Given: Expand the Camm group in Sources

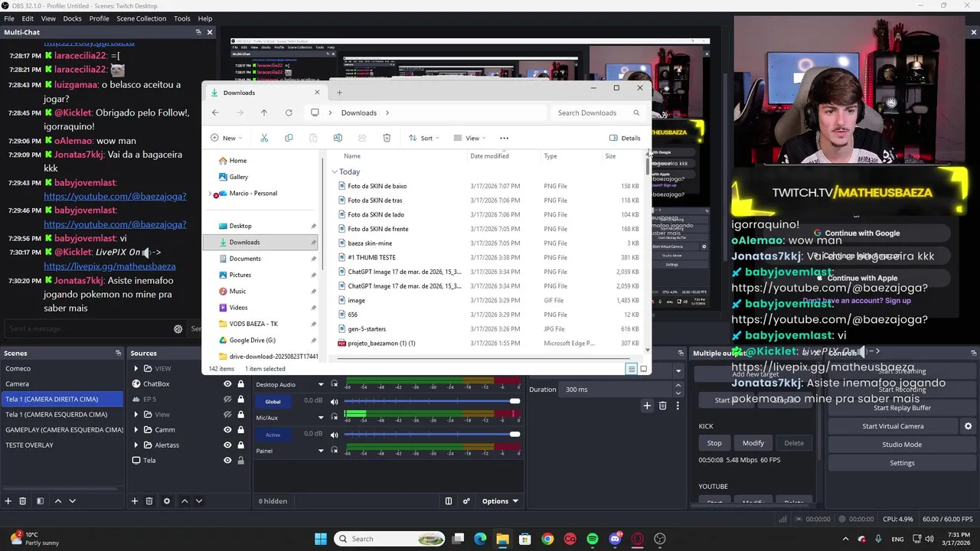Looking at the screenshot, I should pos(136,430).
